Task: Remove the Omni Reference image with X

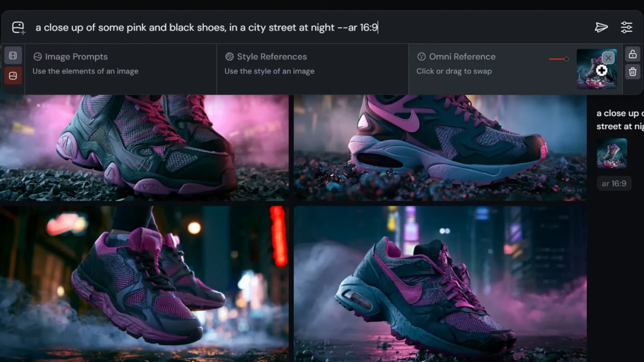Action: [608, 58]
